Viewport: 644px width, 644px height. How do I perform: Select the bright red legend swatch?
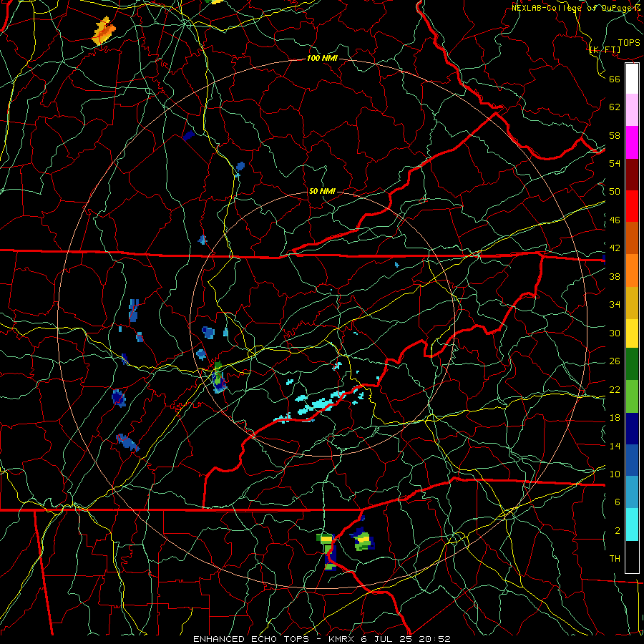click(x=632, y=206)
